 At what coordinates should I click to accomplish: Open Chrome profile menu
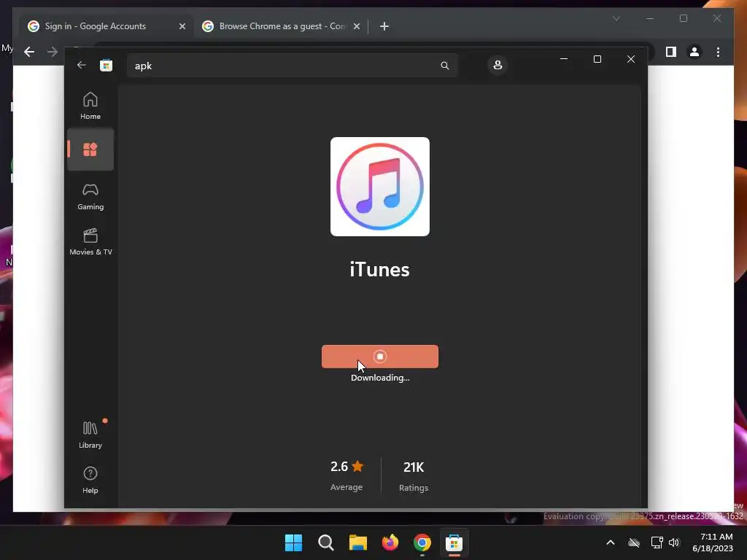(x=694, y=52)
